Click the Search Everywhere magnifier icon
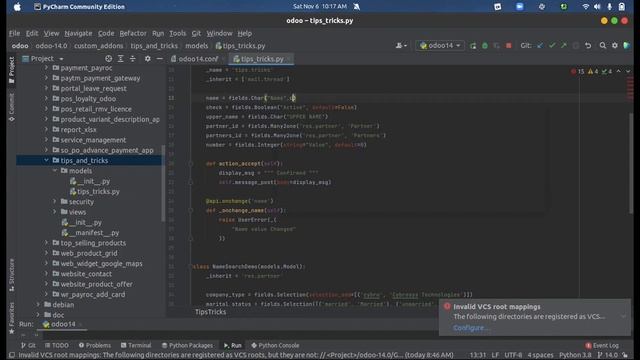Viewport: 640px width, 360px height. (x=602, y=46)
